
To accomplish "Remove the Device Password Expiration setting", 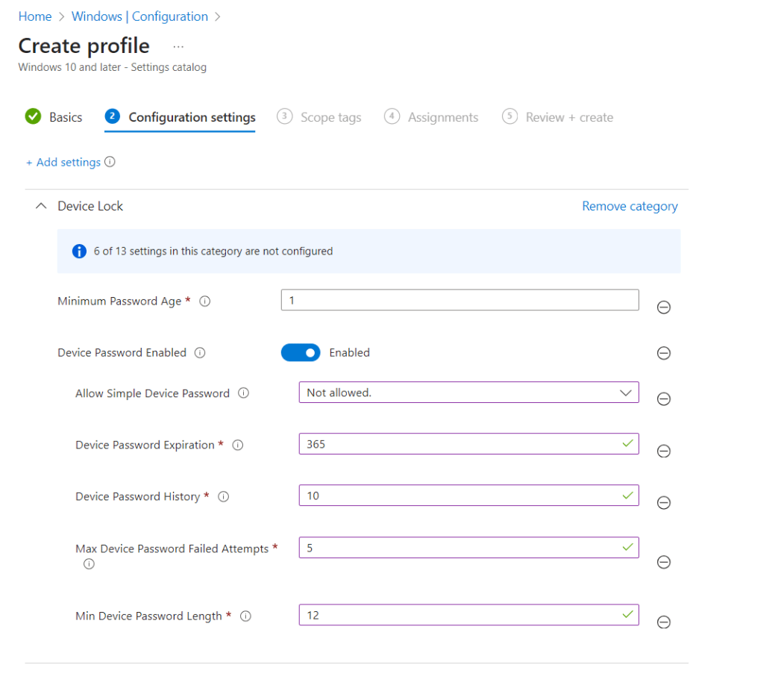I will [663, 451].
